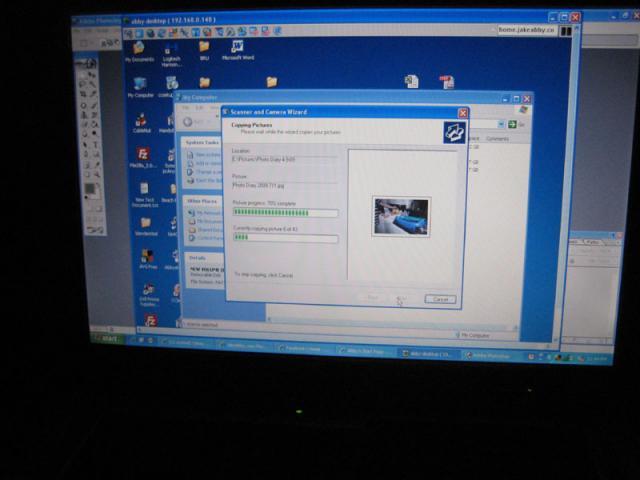Select the FileZilla desktop icon beside wizard
The width and height of the screenshot is (640, 480).
(142, 159)
